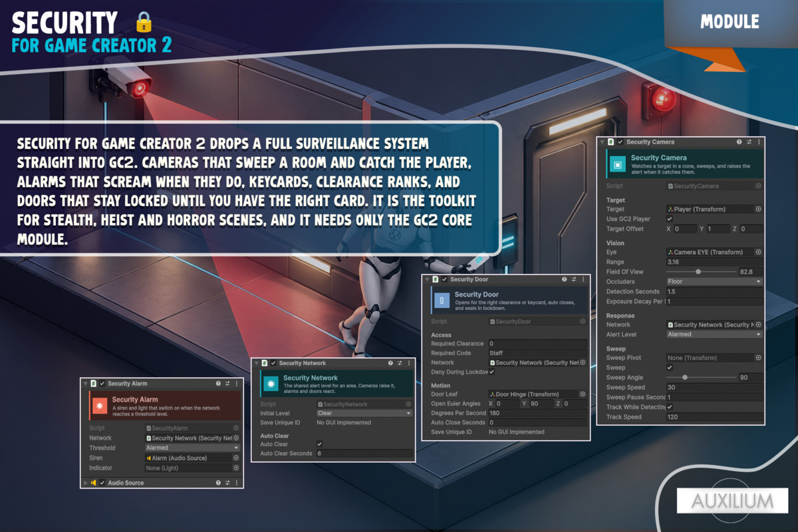Screen dimensions: 798x532
Task: Click the Required Code field showing Staff
Action: (x=537, y=353)
